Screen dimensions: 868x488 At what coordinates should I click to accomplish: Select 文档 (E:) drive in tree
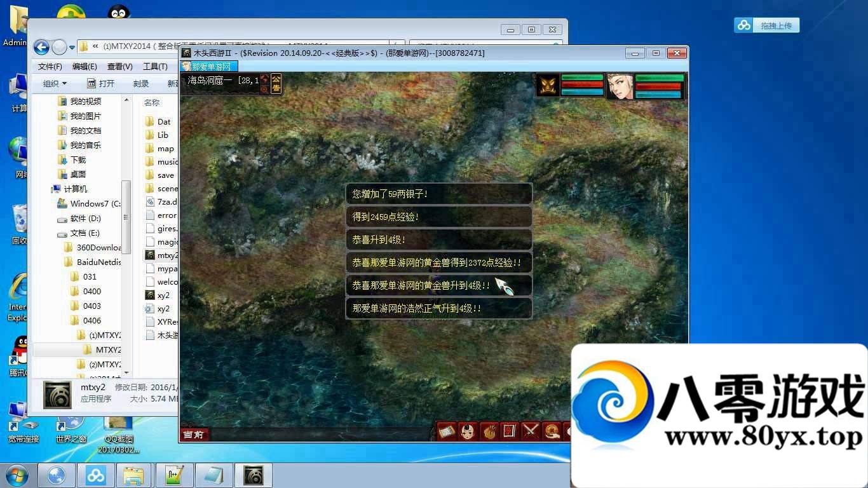tap(79, 233)
